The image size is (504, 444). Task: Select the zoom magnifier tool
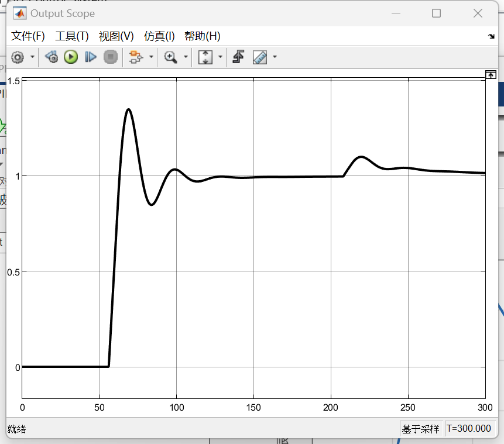[170, 57]
